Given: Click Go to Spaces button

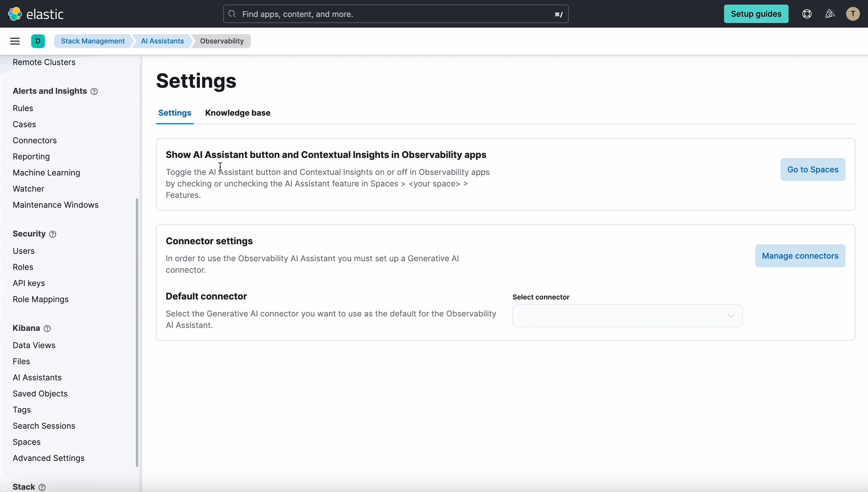Looking at the screenshot, I should point(812,169).
